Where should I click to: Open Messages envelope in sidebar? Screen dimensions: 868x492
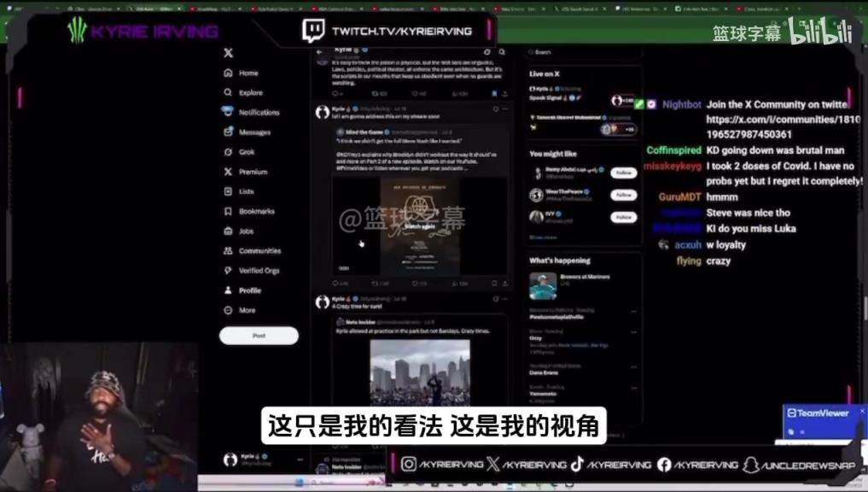tap(228, 132)
